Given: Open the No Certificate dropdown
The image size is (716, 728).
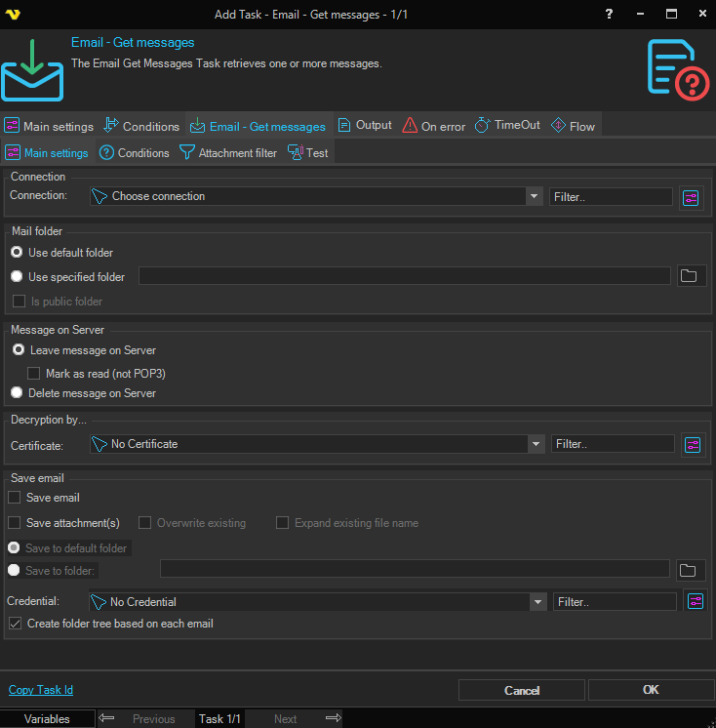Looking at the screenshot, I should (x=536, y=444).
